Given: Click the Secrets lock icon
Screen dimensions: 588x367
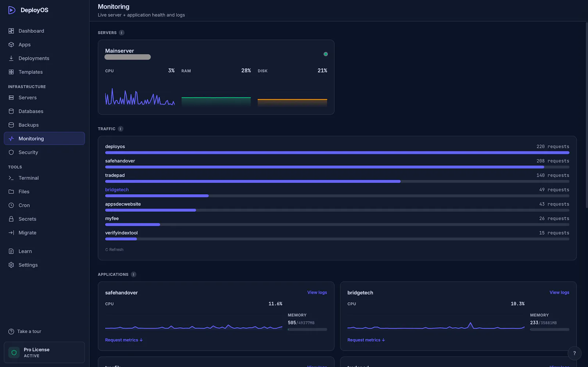Looking at the screenshot, I should point(11,219).
